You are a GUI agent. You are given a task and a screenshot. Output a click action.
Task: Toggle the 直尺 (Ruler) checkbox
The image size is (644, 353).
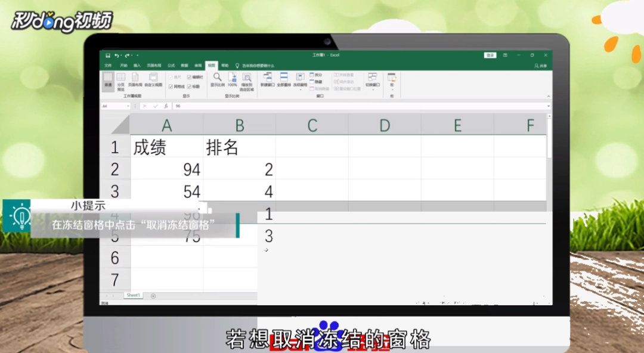(175, 78)
